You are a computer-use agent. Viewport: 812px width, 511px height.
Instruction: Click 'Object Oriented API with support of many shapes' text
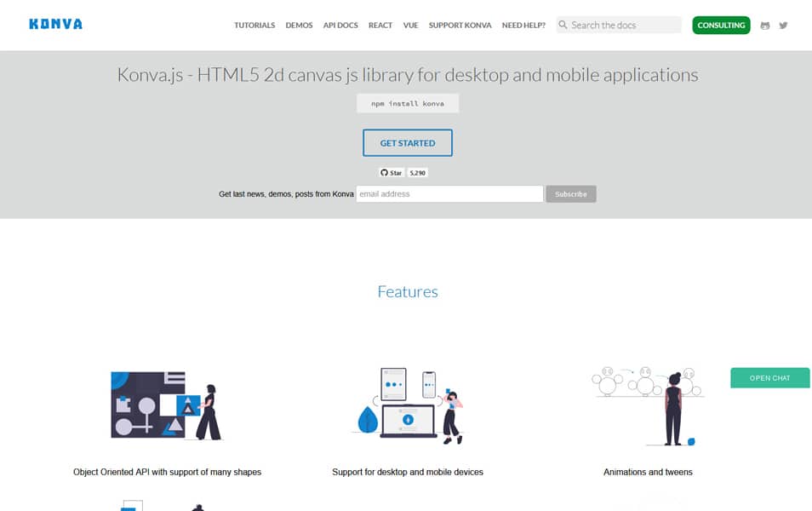(168, 472)
